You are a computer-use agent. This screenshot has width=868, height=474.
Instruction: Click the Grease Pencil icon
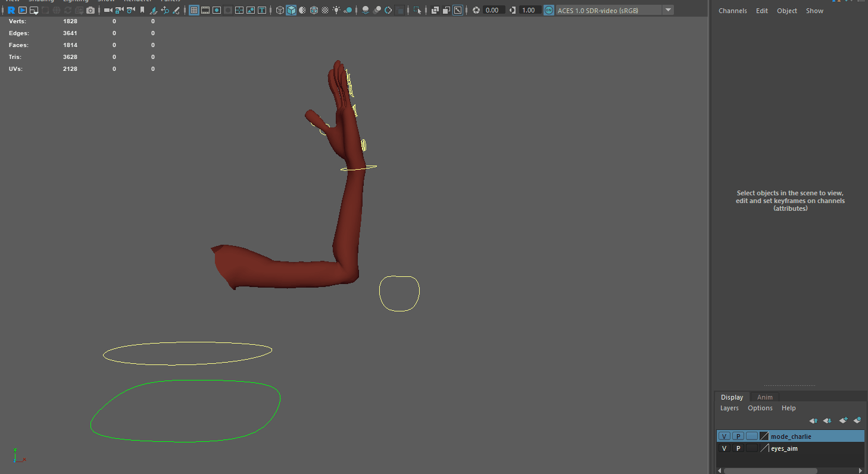[x=176, y=10]
